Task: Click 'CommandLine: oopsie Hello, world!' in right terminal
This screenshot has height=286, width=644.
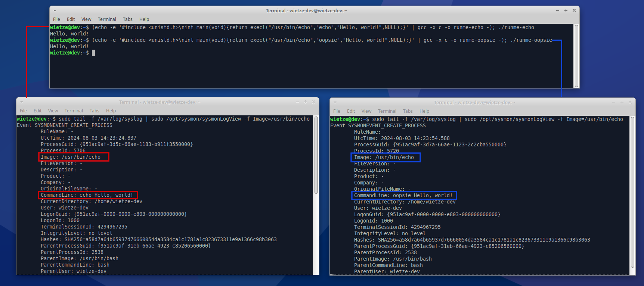Action: (403, 196)
